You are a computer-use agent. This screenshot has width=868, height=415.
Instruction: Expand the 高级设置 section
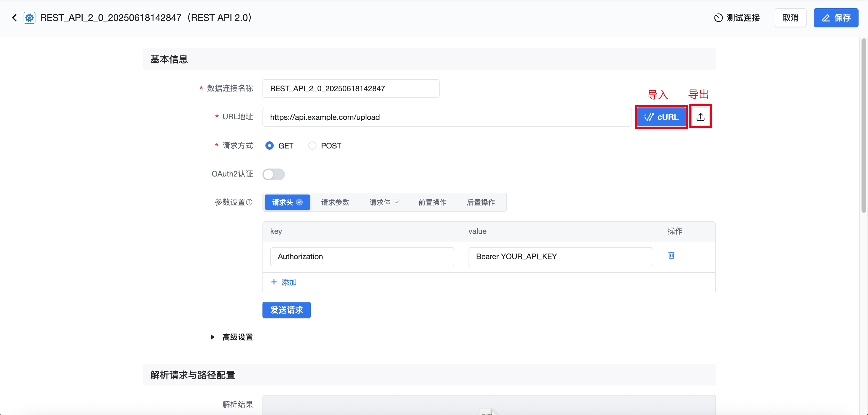click(x=231, y=337)
